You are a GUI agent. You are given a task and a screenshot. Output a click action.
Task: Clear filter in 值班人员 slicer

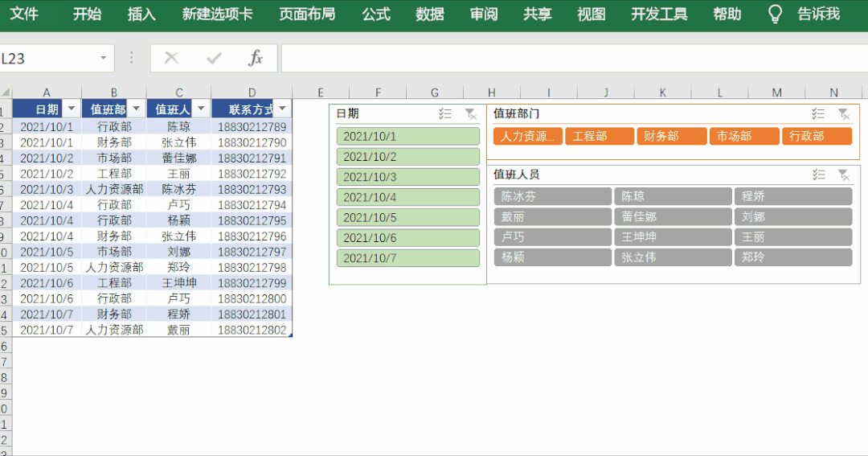pyautogui.click(x=844, y=175)
